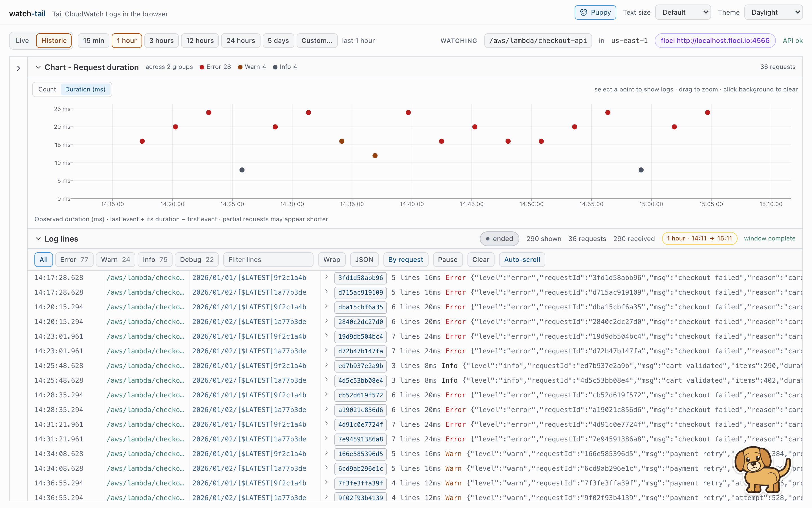Image resolution: width=812 pixels, height=508 pixels.
Task: Click the /aws/lambda/checkout-api log group field
Action: pos(538,41)
